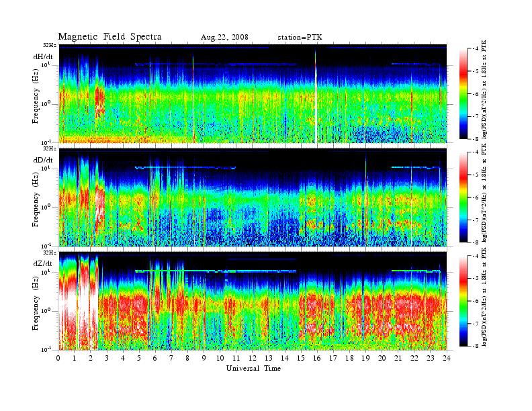532x411 pixels.
Task: Click the dZ/dt spectrogram panel
Action: pyautogui.click(x=253, y=301)
